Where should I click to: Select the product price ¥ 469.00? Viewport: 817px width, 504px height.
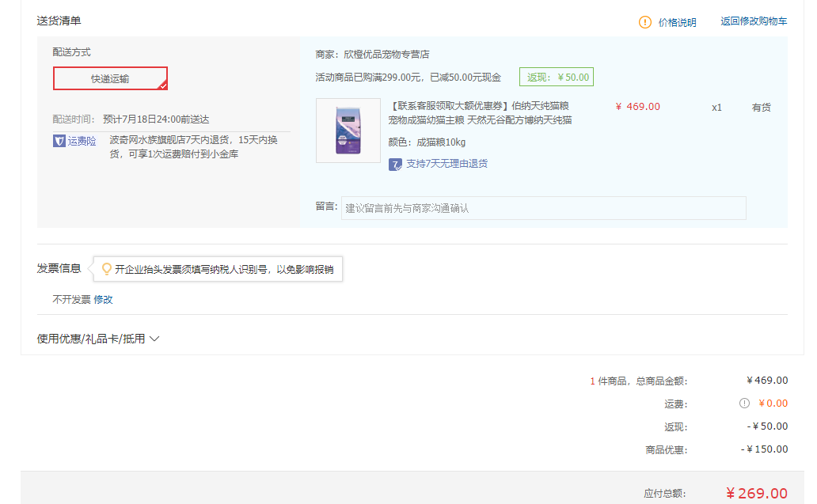coord(638,107)
